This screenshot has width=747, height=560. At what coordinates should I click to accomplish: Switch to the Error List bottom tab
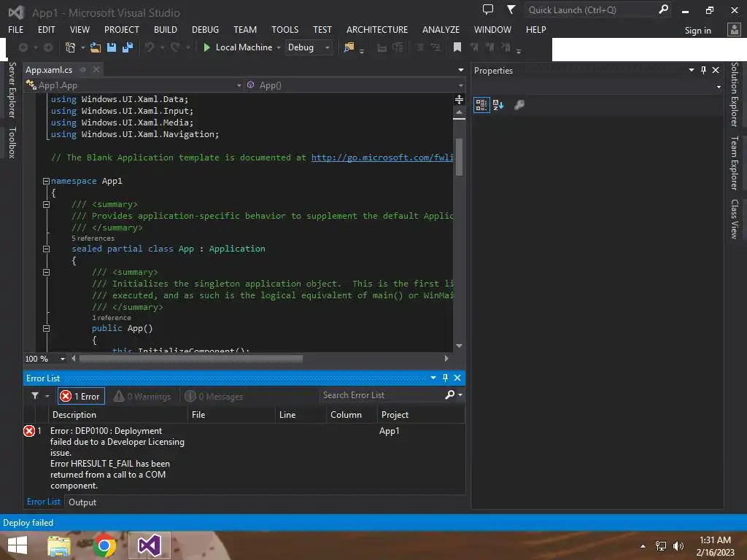click(x=43, y=502)
